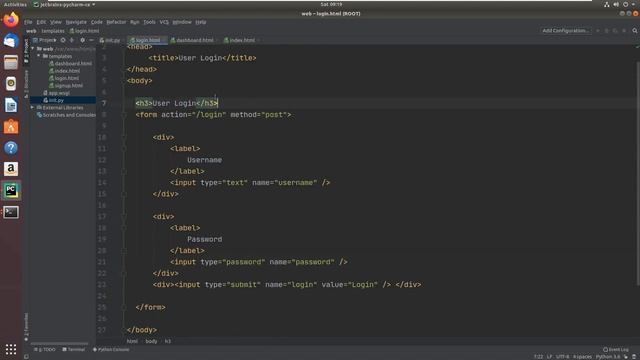Viewport: 640px width, 360px height.
Task: Click the body breadcrumb below the editor
Action: (x=151, y=341)
